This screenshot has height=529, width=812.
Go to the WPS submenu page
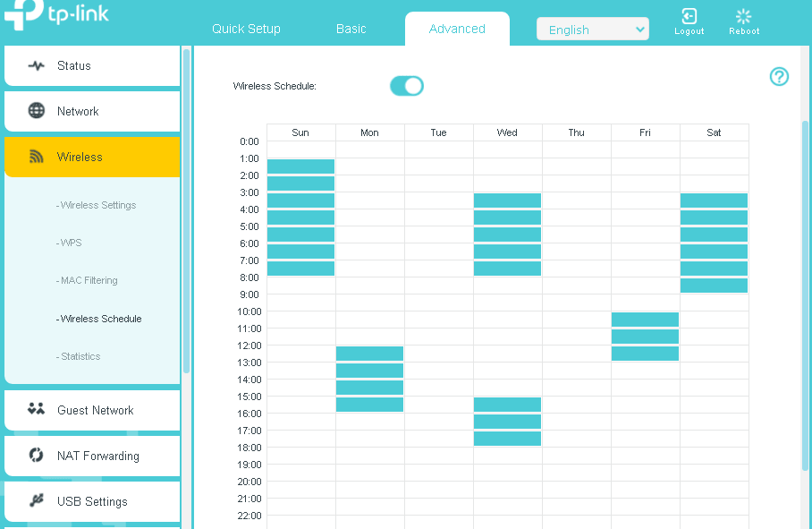pos(71,243)
